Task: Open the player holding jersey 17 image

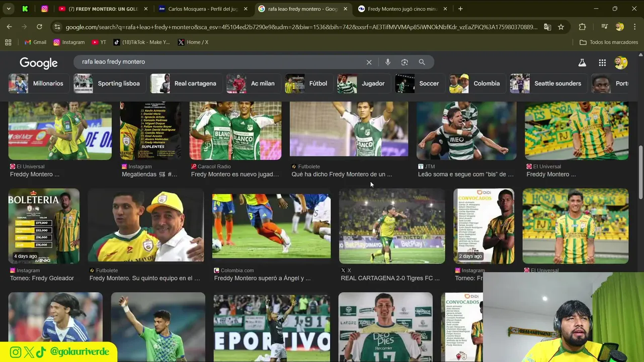Action: (x=385, y=327)
